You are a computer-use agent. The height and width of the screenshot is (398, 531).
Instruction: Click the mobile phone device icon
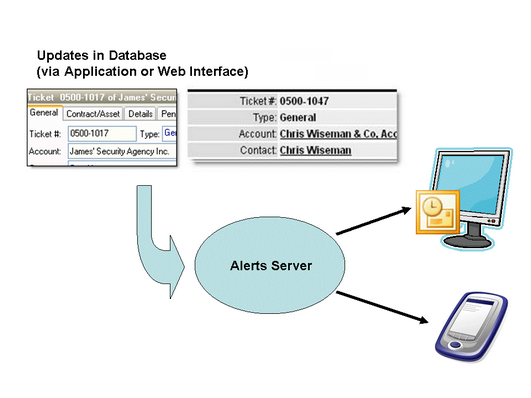click(471, 327)
